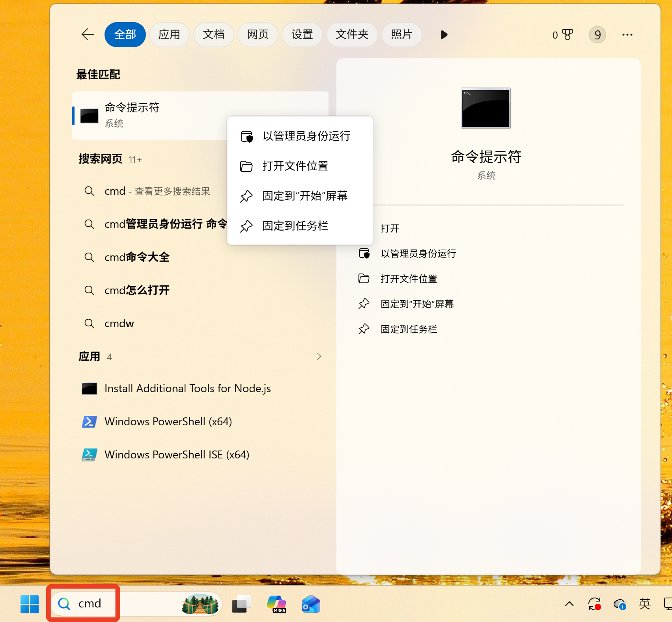This screenshot has height=622, width=672.
Task: Open the Task View taskbar icon
Action: 242,604
